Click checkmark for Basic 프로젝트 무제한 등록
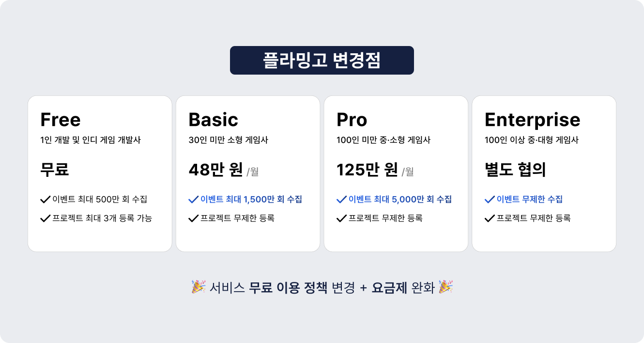 click(194, 218)
